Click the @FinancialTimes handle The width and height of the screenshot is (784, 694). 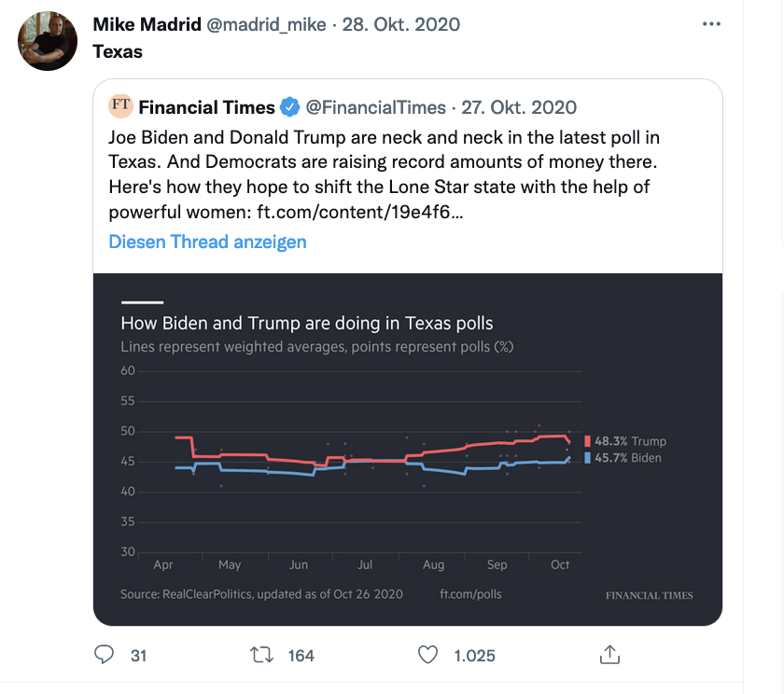[375, 107]
